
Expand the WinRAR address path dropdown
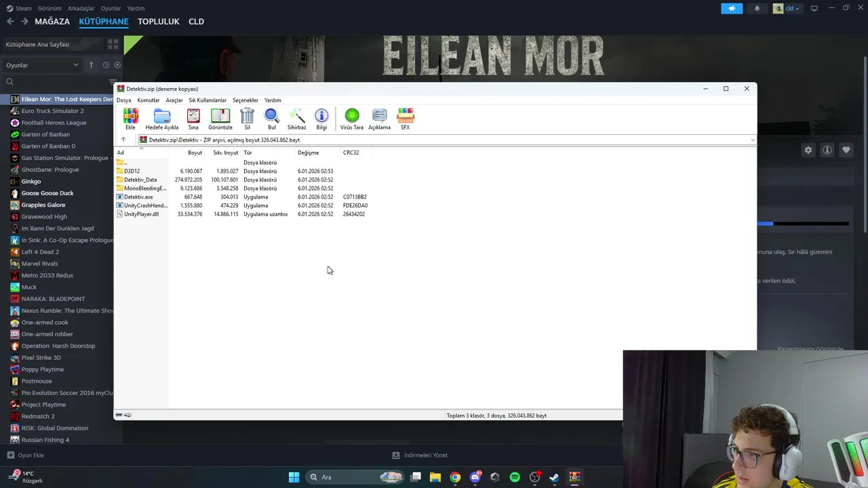pos(752,140)
